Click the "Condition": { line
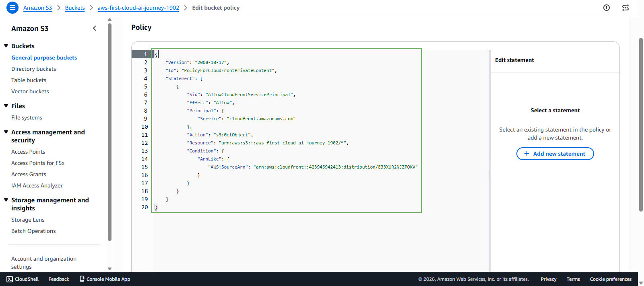Viewport: 644px width, 286px height. [x=205, y=151]
